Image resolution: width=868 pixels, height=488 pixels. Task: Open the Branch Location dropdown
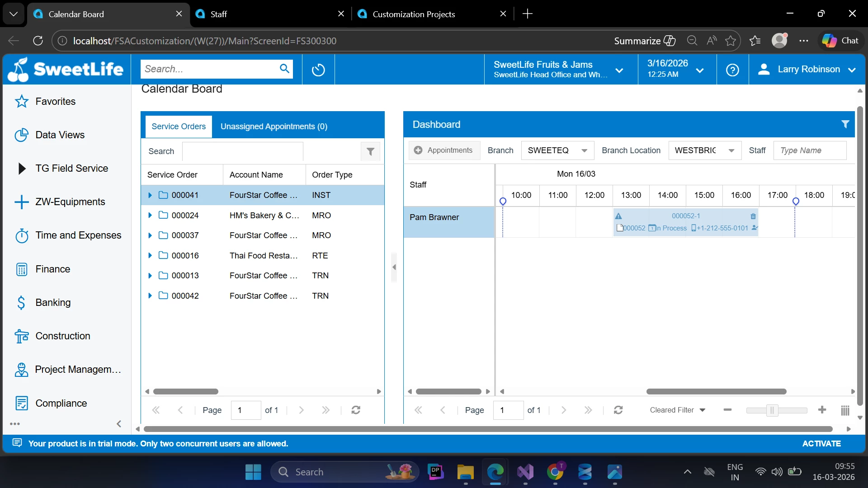[731, 150]
